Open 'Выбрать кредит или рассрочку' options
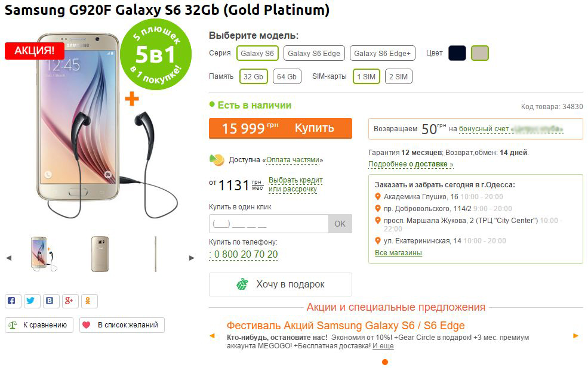 tap(295, 185)
